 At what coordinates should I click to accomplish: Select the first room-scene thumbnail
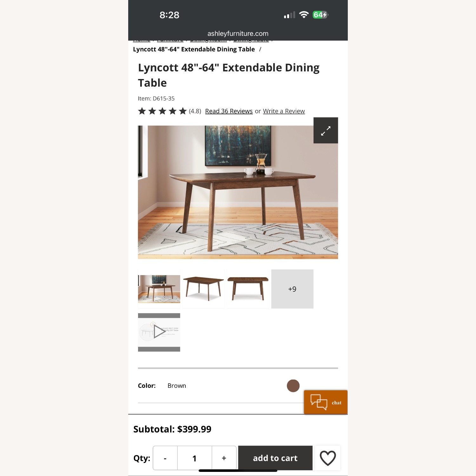pos(159,289)
